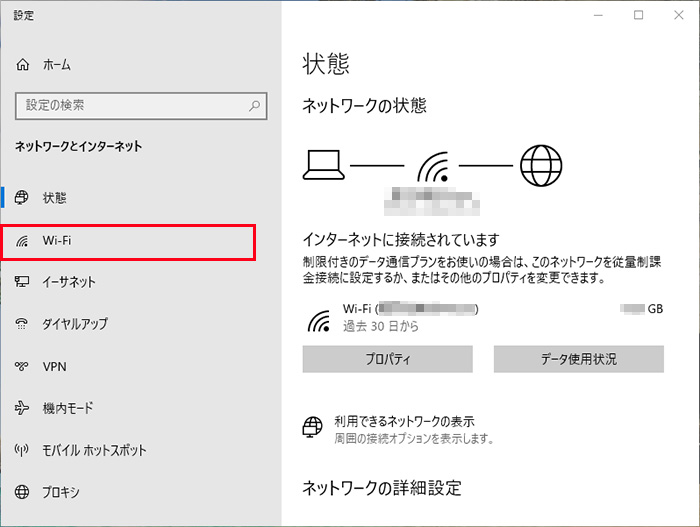Screen dimensions: 700x527
Task: Maximize the settings window
Action: tap(638, 15)
